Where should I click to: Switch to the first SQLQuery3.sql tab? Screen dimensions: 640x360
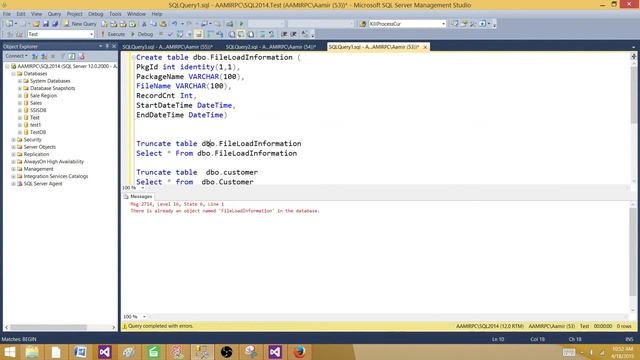[168, 47]
